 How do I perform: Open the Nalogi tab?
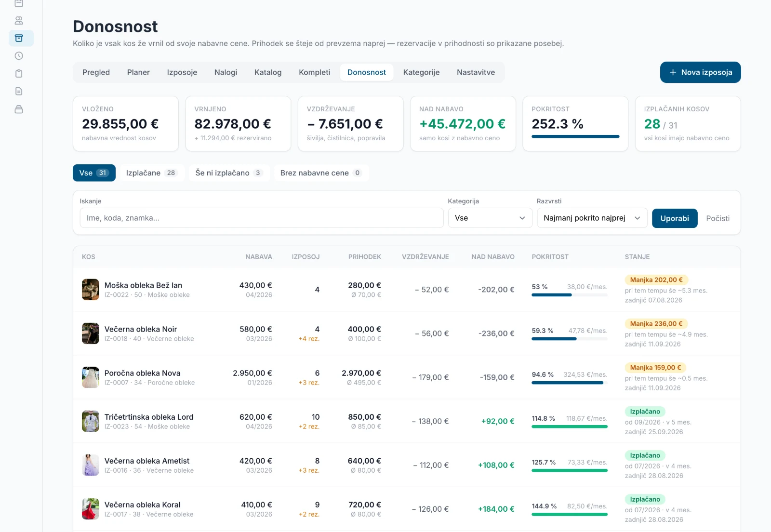[x=226, y=72]
